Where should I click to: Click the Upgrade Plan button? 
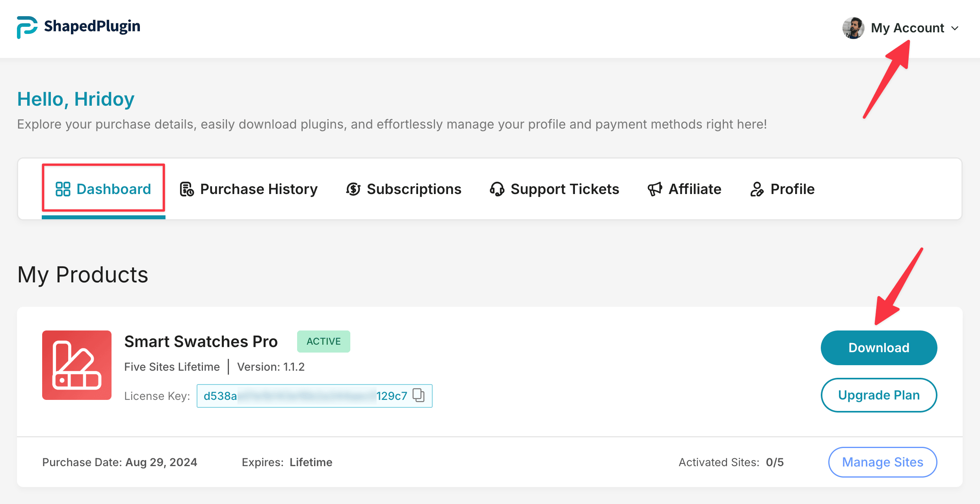coord(879,395)
